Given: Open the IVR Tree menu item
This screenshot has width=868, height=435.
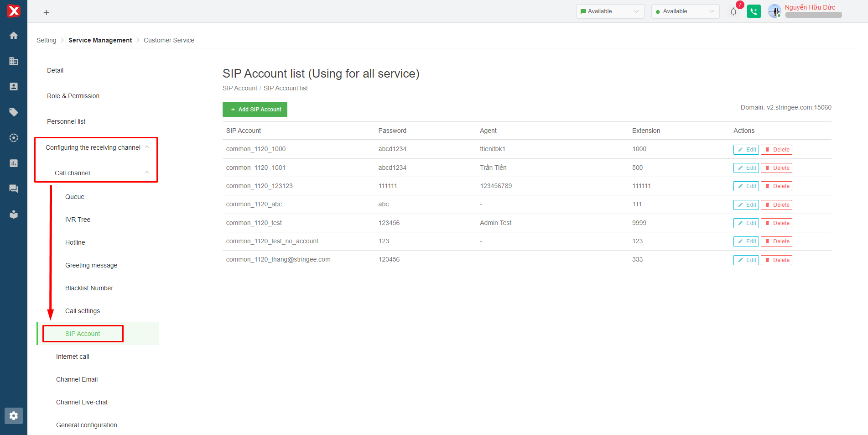Looking at the screenshot, I should [x=78, y=220].
